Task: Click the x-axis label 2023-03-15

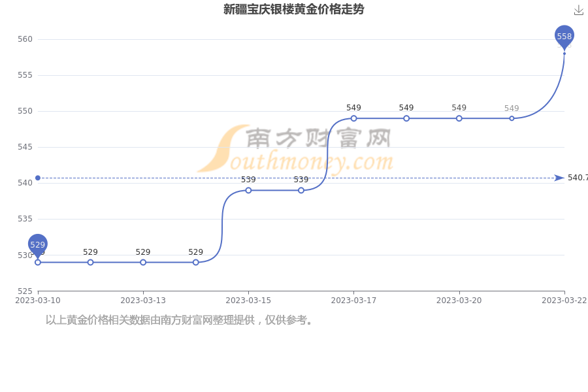Action: coord(248,300)
